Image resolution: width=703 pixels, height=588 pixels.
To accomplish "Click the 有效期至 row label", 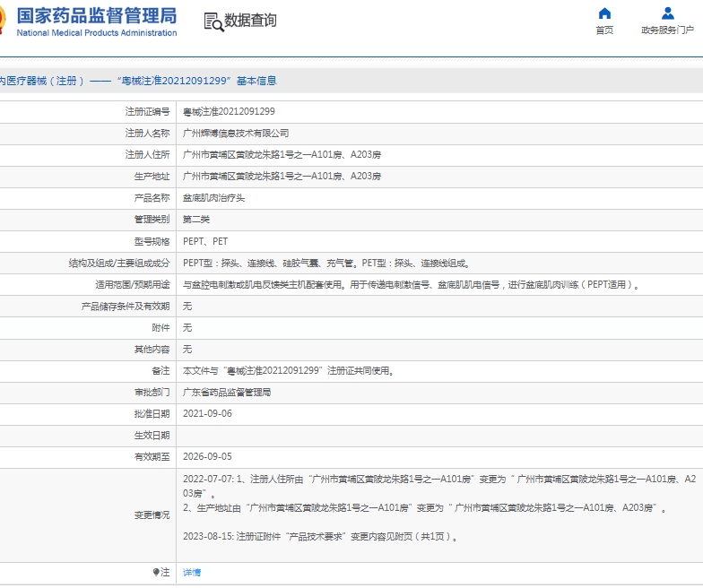I will (x=152, y=456).
